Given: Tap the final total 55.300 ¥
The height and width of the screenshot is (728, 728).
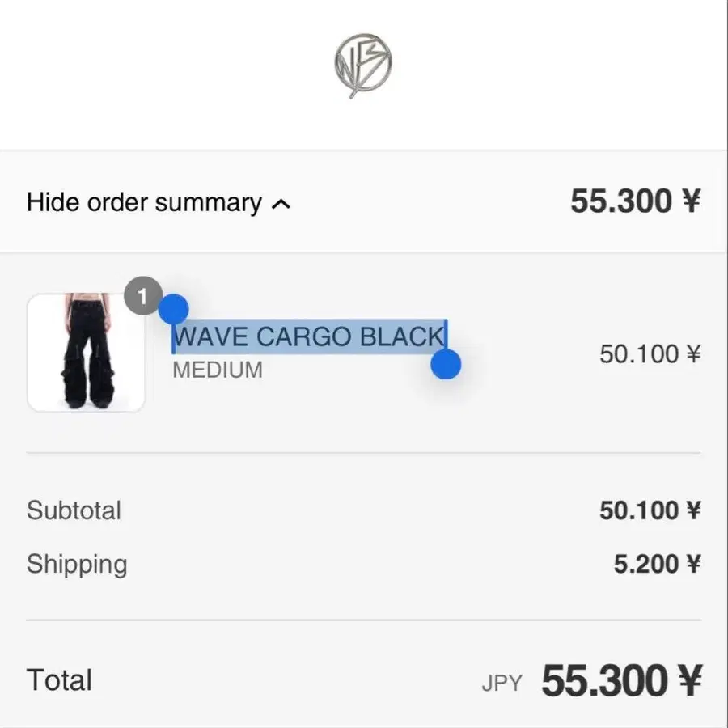Looking at the screenshot, I should [x=622, y=680].
